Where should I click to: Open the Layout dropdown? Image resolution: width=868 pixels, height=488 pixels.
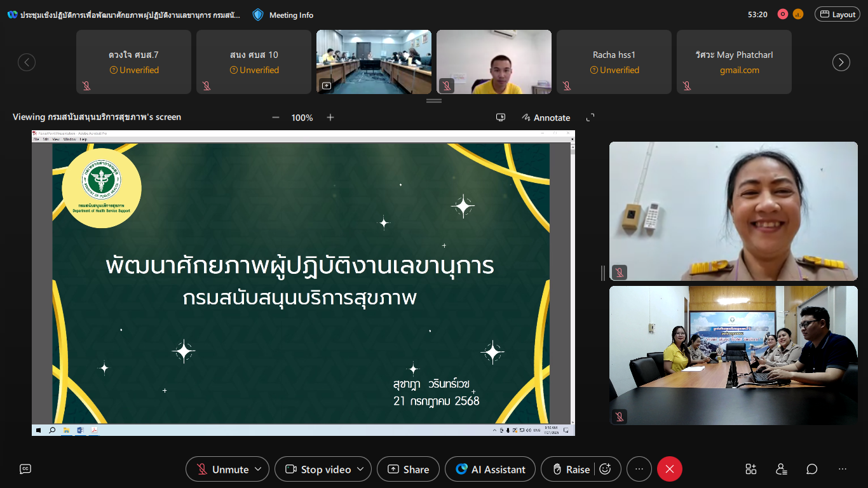coord(837,14)
